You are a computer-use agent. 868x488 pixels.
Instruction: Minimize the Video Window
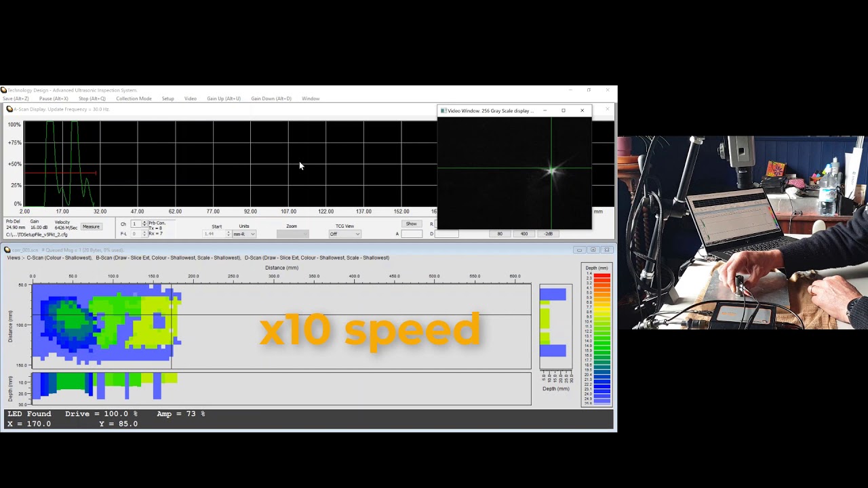[545, 110]
